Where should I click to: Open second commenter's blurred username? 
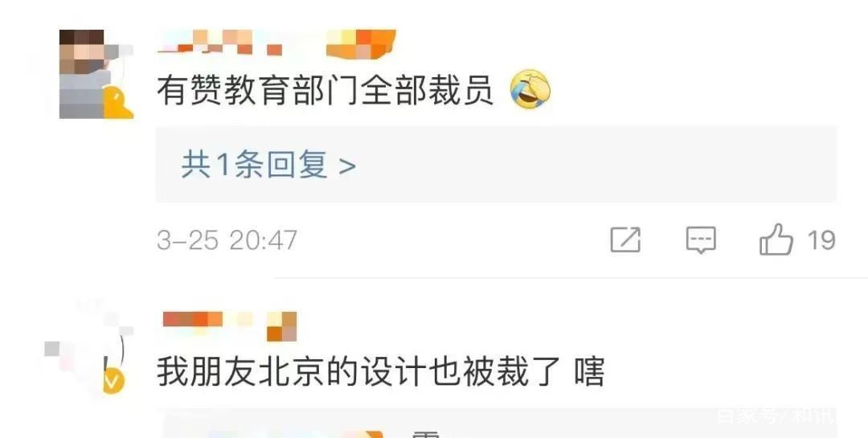pyautogui.click(x=229, y=325)
